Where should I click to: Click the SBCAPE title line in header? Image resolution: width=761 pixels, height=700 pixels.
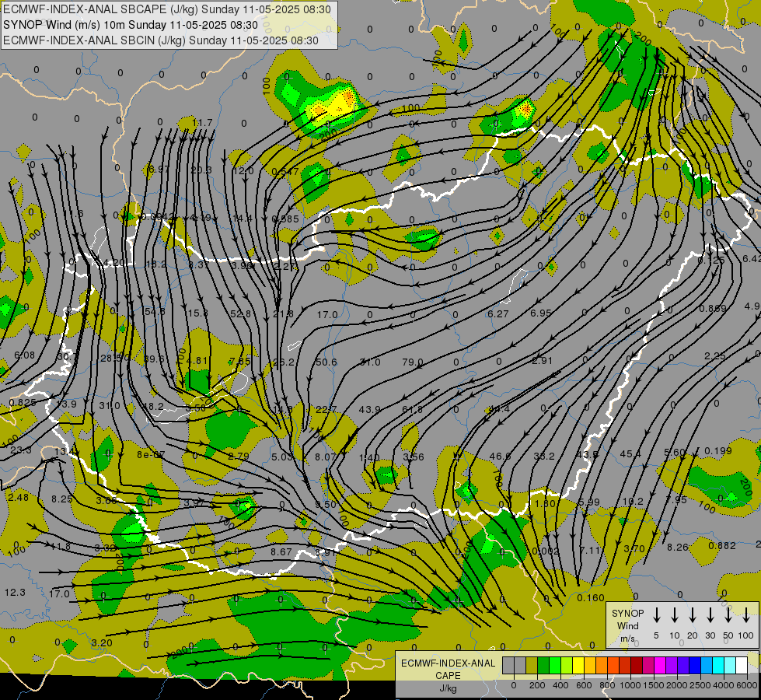(167, 9)
